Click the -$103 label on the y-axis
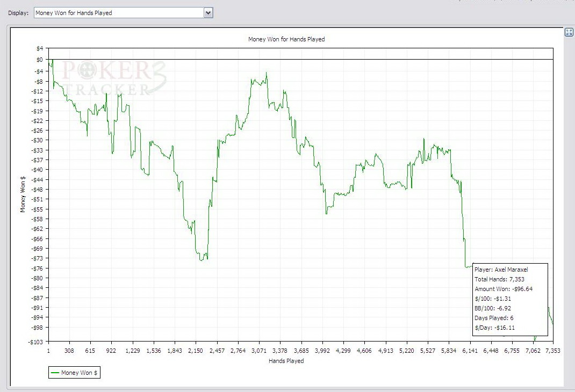Screen dimensions: 575x392 tap(35, 341)
